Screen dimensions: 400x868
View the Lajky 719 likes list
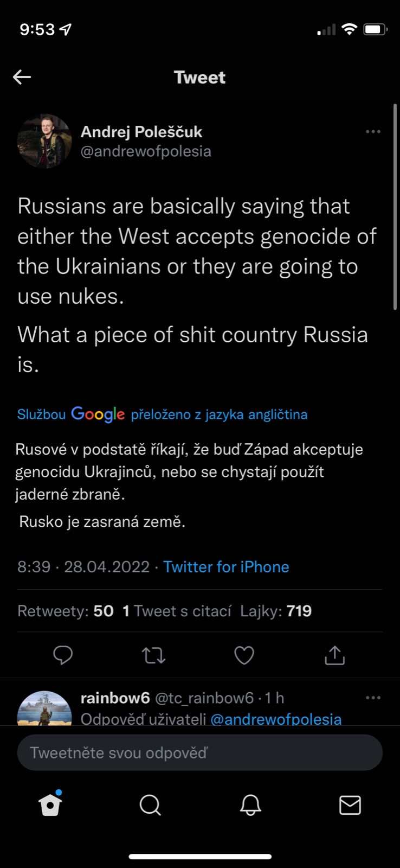[276, 611]
